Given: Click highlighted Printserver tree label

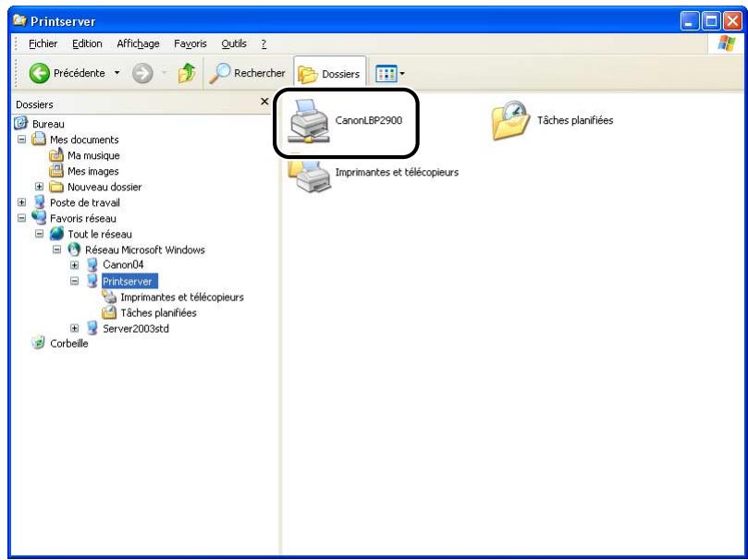Looking at the screenshot, I should coord(129,282).
